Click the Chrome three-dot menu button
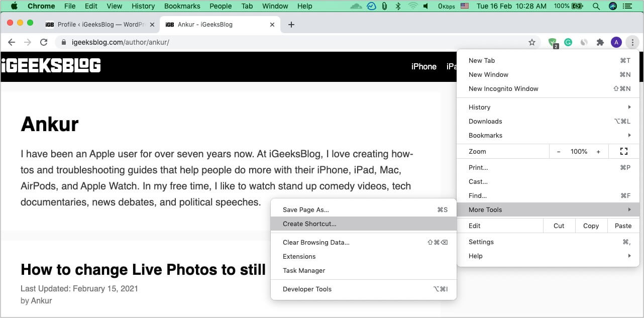644x318 pixels. point(632,43)
